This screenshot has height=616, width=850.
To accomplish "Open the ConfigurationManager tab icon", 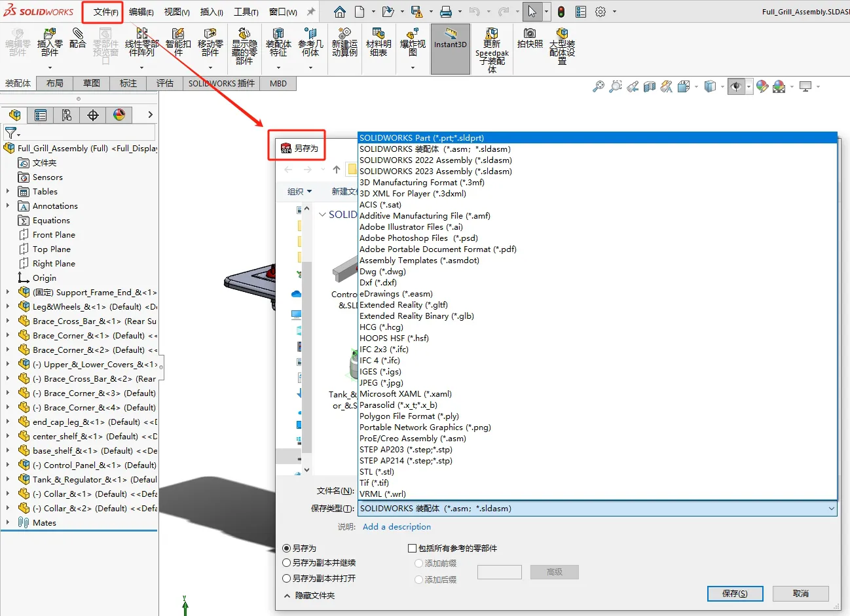I will [x=67, y=115].
